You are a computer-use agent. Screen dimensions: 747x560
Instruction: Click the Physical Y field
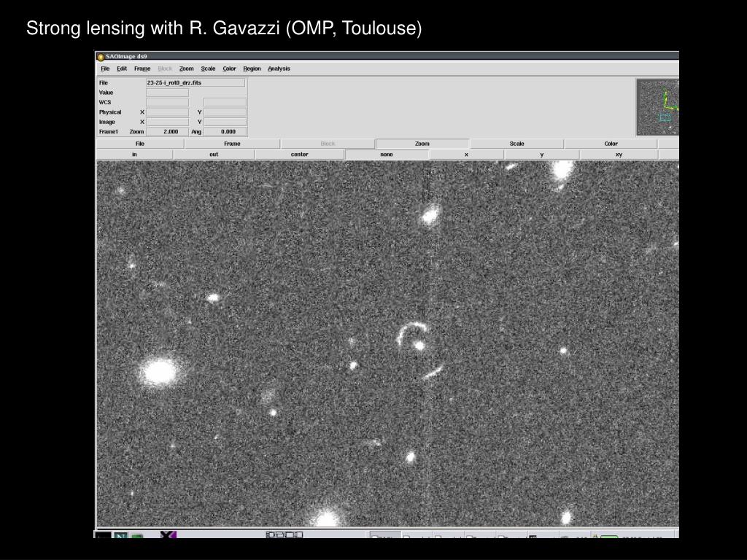pyautogui.click(x=225, y=112)
